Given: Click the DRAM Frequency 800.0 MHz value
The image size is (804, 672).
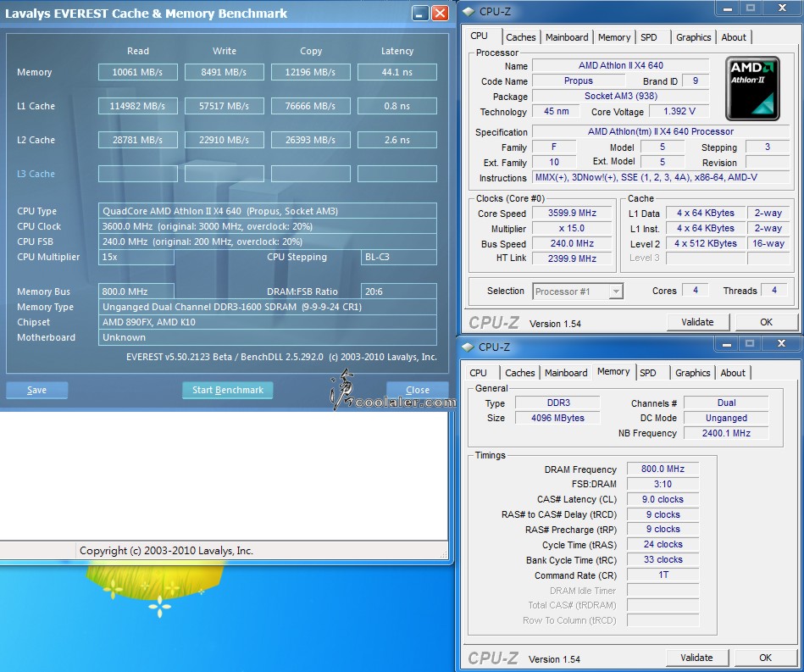Looking at the screenshot, I should [x=663, y=469].
